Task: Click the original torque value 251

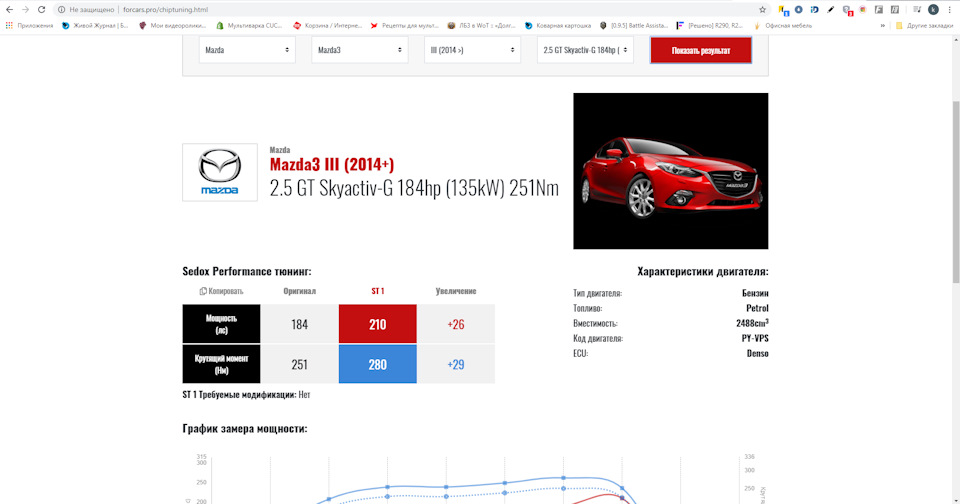Action: [299, 364]
